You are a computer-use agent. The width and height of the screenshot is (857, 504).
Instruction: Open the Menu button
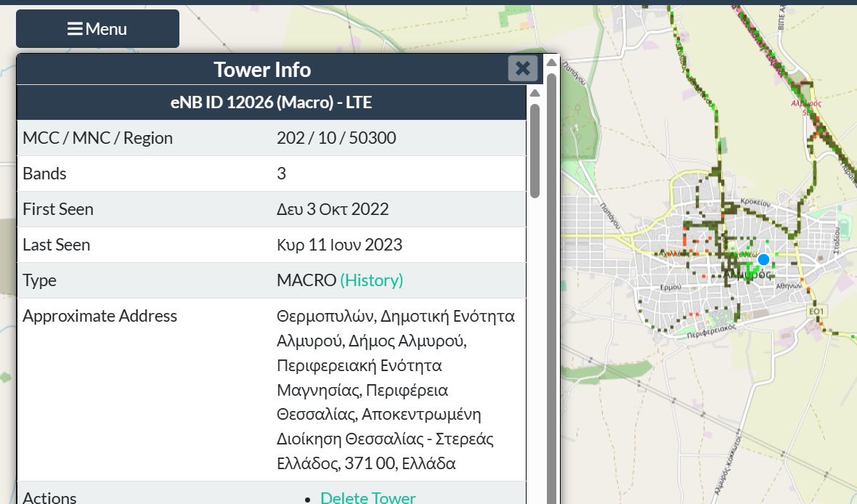tap(97, 28)
